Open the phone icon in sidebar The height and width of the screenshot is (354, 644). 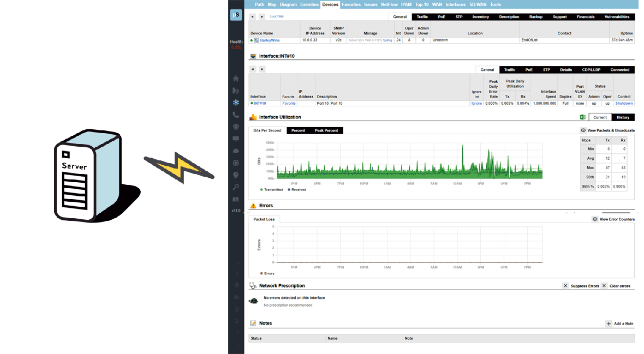236,115
